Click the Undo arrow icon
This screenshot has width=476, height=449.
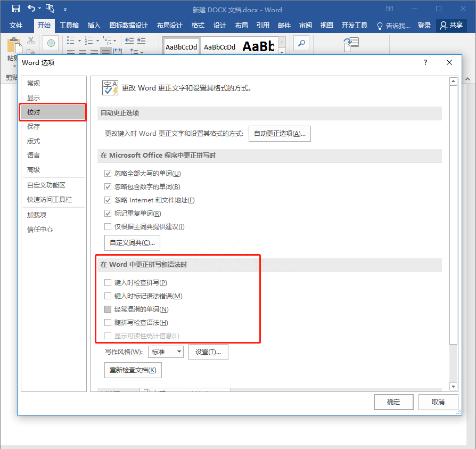click(x=31, y=8)
